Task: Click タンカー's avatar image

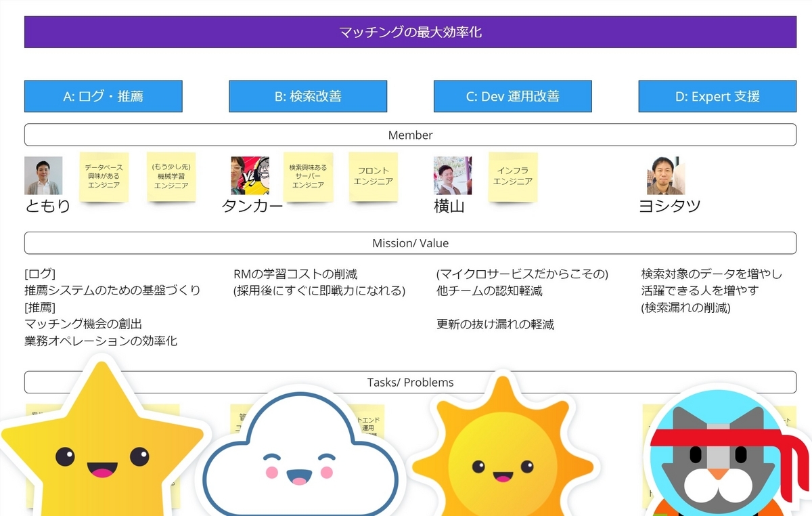Action: click(250, 176)
